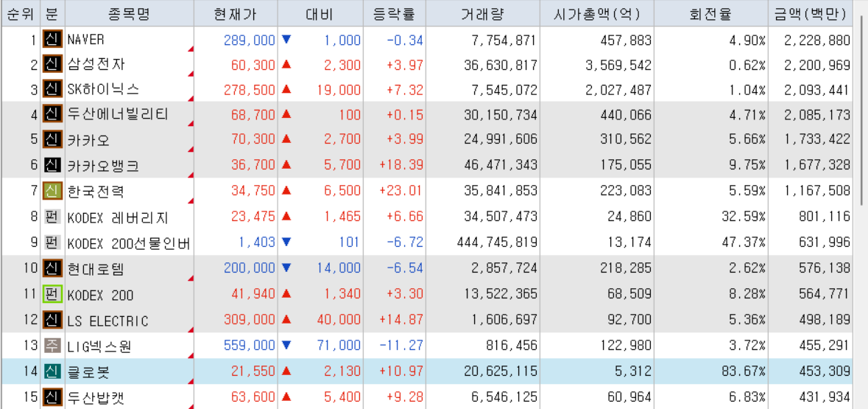Image resolution: width=868 pixels, height=409 pixels.
Task: Click the 신 badge icon beside 두산에너빌리티
Action: click(52, 115)
